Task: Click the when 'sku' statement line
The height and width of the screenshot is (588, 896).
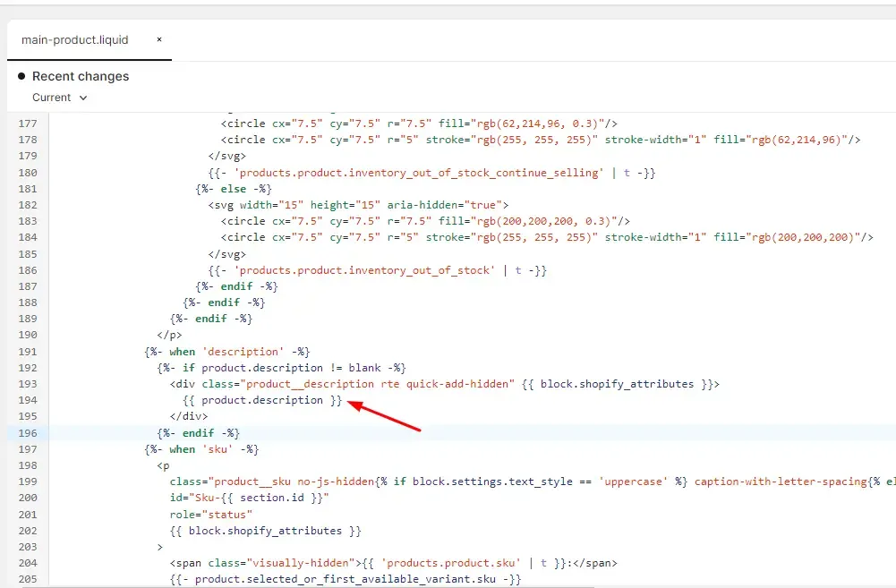Action: 201,449
